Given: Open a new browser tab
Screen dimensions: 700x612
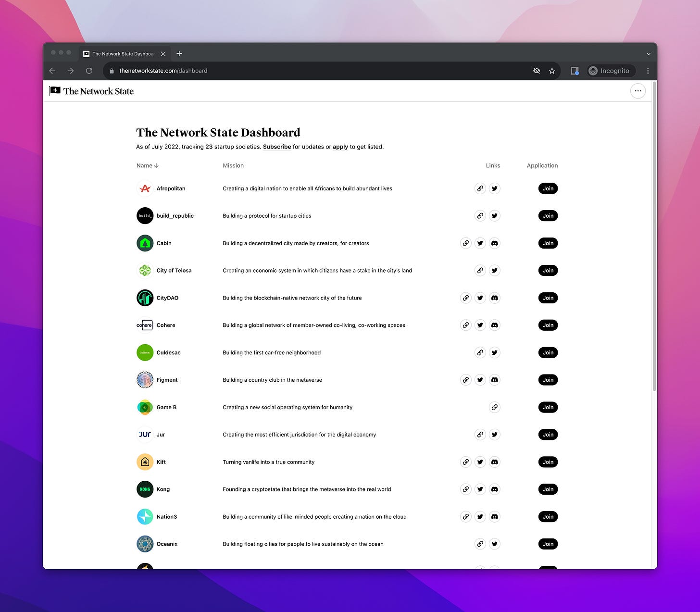Looking at the screenshot, I should click(179, 53).
